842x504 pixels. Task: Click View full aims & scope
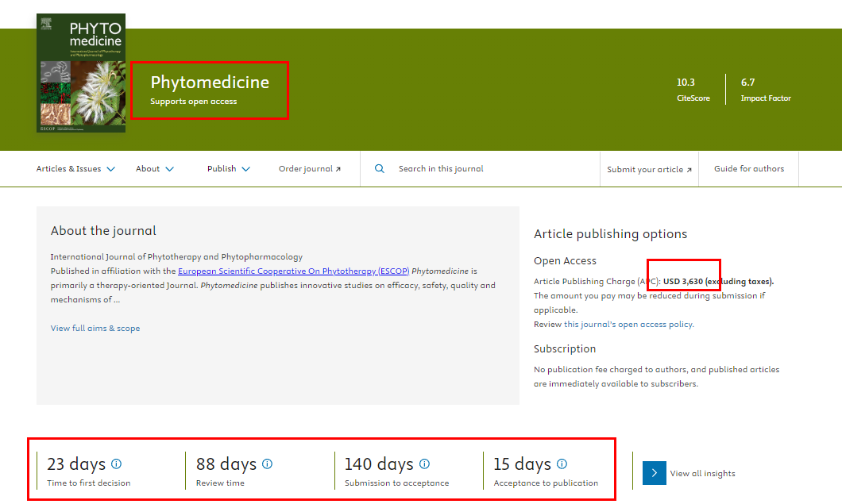pos(95,328)
